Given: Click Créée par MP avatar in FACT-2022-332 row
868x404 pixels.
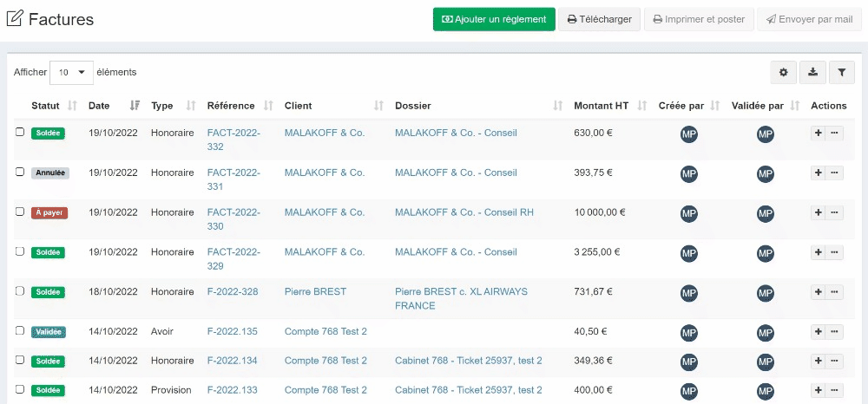Looking at the screenshot, I should [x=688, y=134].
